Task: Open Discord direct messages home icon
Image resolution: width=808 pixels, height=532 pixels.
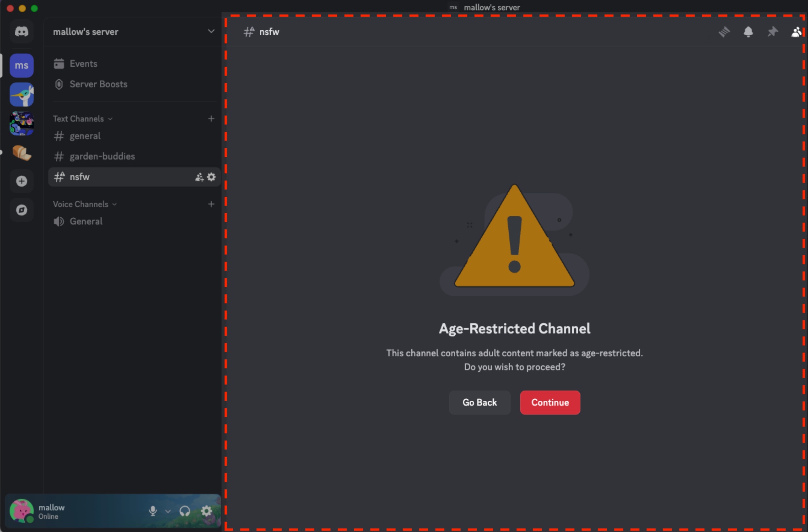Action: (x=21, y=32)
